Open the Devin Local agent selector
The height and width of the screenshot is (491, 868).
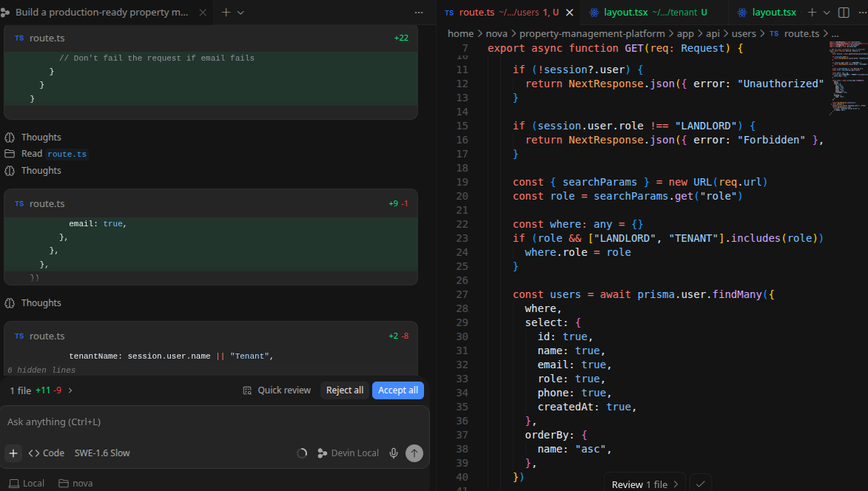pos(349,453)
